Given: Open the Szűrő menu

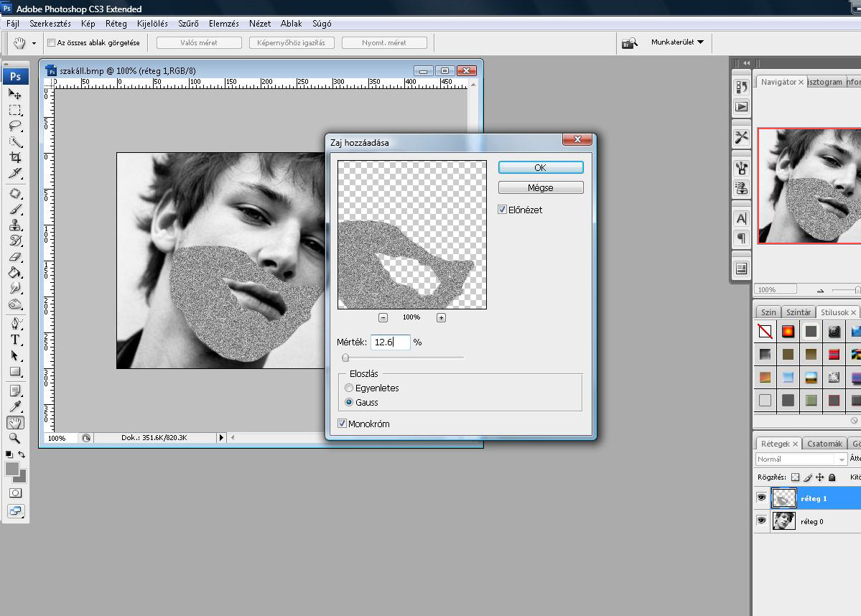Looking at the screenshot, I should 188,24.
